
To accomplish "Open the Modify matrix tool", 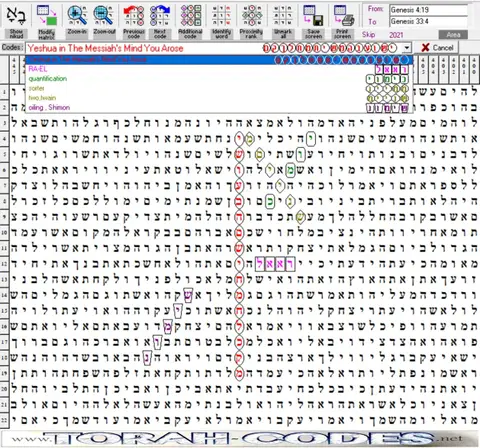I will coord(47,21).
